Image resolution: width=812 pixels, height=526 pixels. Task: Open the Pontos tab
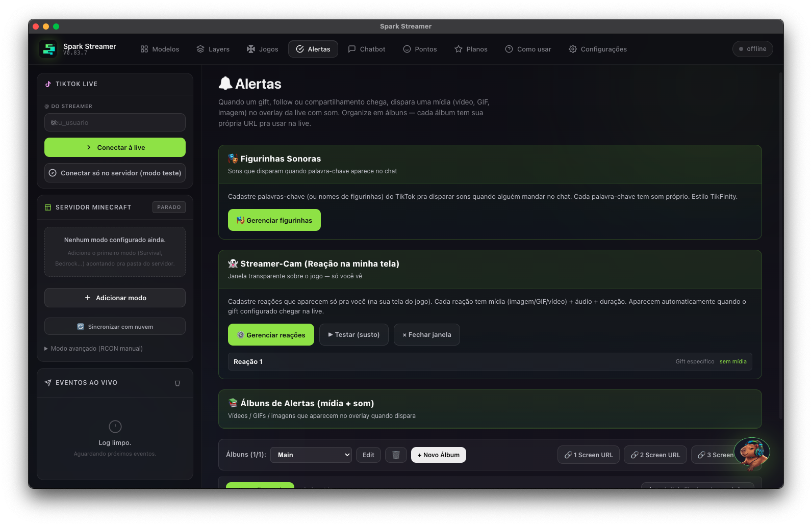(x=420, y=49)
